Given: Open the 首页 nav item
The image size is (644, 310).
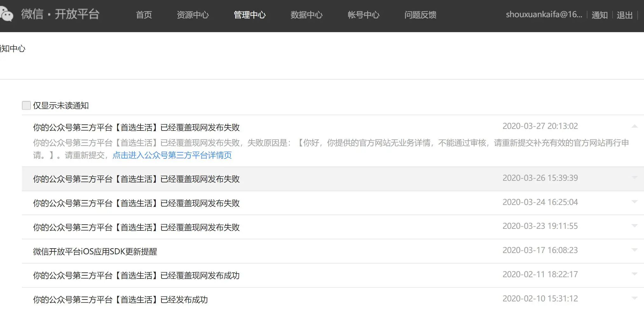Looking at the screenshot, I should [144, 15].
